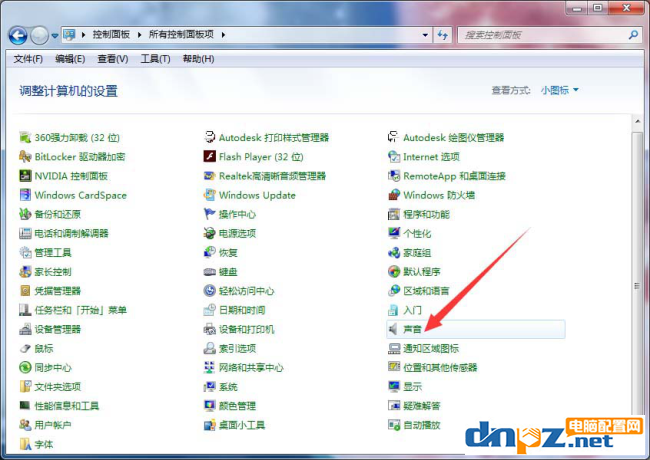The height and width of the screenshot is (460, 650).
Task: Click the 控制面板 breadcrumb
Action: [111, 34]
